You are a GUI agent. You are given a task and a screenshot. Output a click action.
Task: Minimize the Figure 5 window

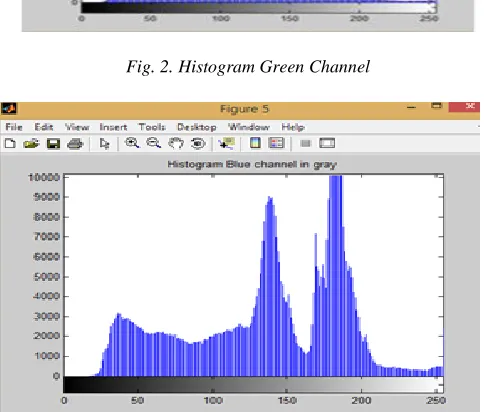point(412,107)
